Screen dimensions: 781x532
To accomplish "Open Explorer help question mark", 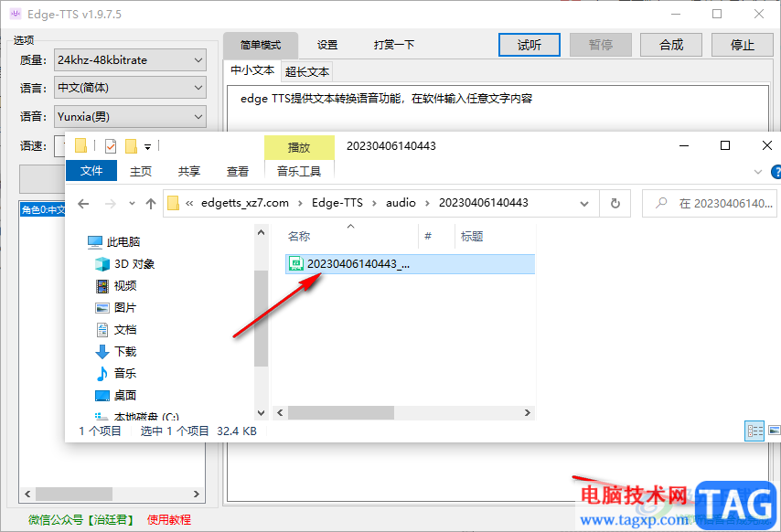I will coord(776,172).
